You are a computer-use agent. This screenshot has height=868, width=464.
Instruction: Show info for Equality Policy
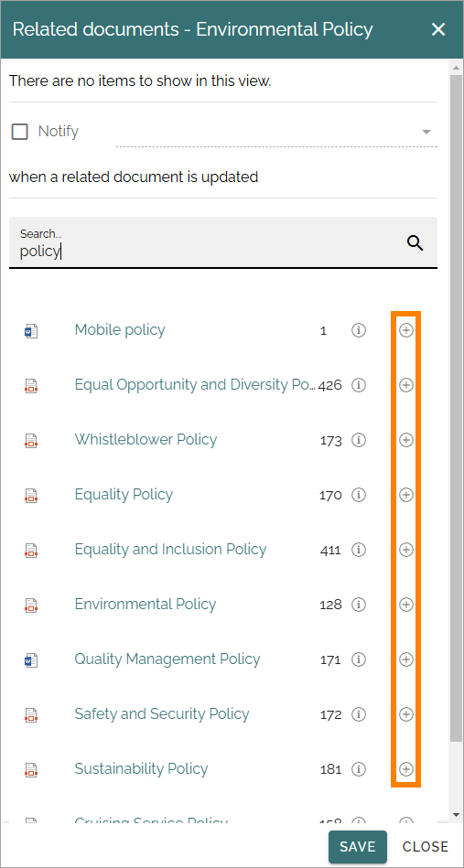point(359,495)
